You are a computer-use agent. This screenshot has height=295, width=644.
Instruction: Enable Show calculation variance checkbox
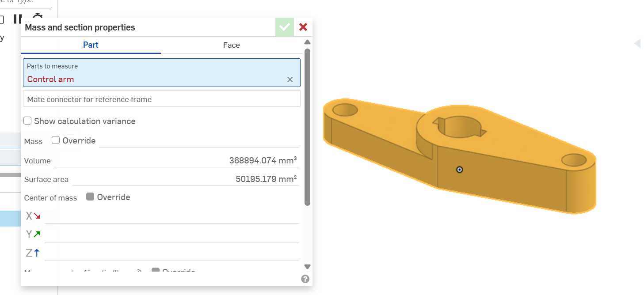click(x=27, y=121)
